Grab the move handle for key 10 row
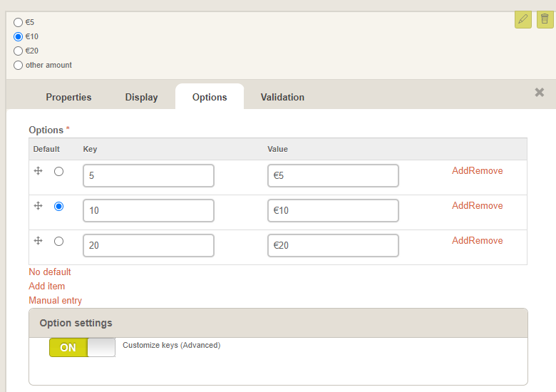 tap(38, 206)
